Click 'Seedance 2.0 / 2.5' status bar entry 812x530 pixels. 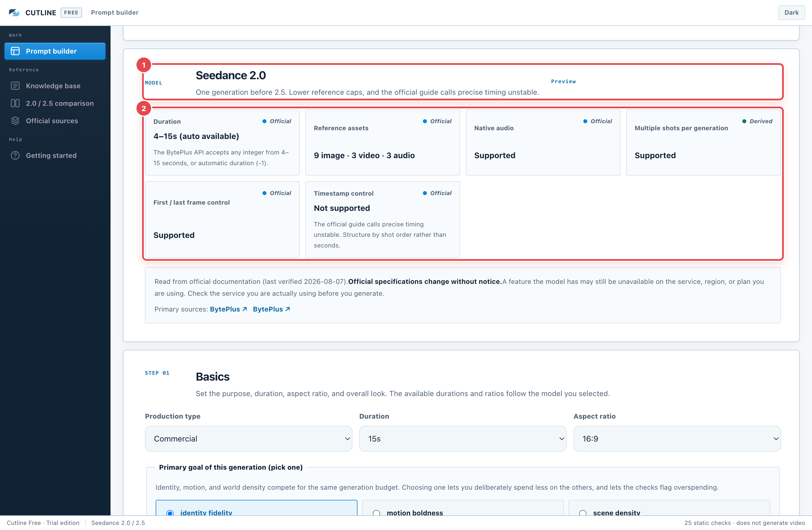pyautogui.click(x=118, y=523)
